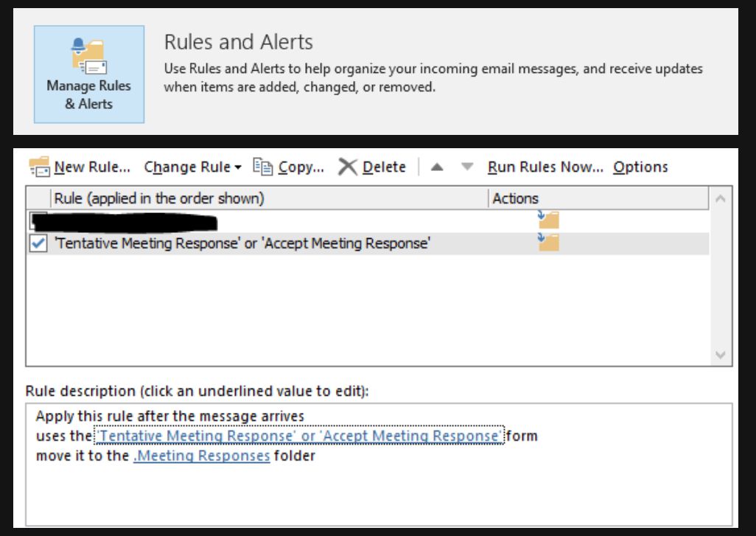The height and width of the screenshot is (536, 756).
Task: Click the Manage Rules & Alerts icon
Action: click(88, 55)
